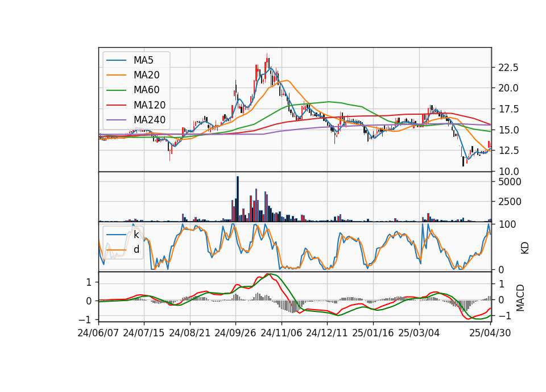Click the MACD axis title
The width and height of the screenshot is (546, 392).
click(x=520, y=298)
